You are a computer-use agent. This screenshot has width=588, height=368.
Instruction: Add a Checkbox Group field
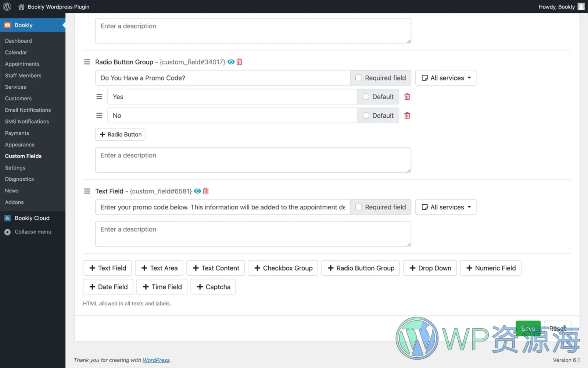tap(283, 268)
